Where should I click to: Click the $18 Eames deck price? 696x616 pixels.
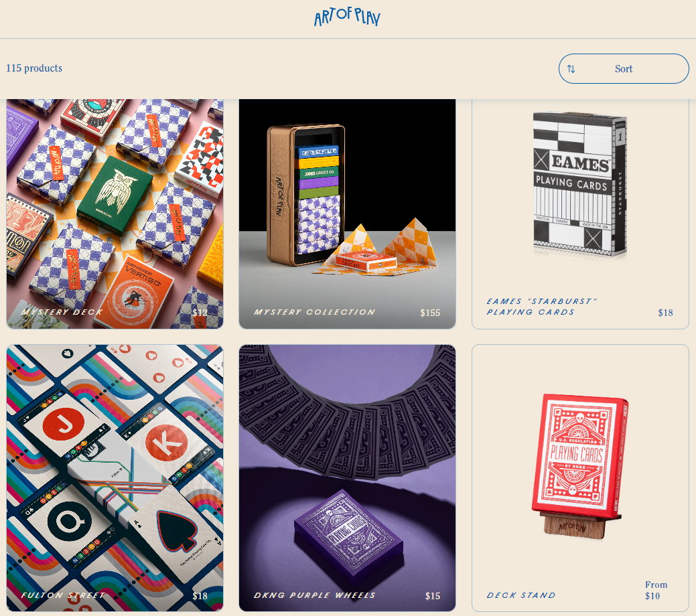[665, 313]
